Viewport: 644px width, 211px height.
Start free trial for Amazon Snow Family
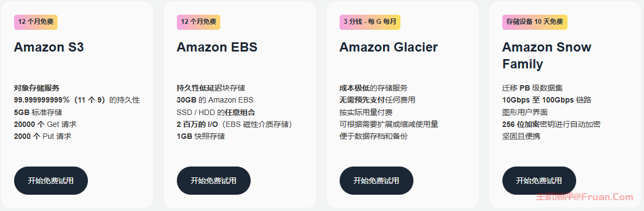(x=539, y=181)
